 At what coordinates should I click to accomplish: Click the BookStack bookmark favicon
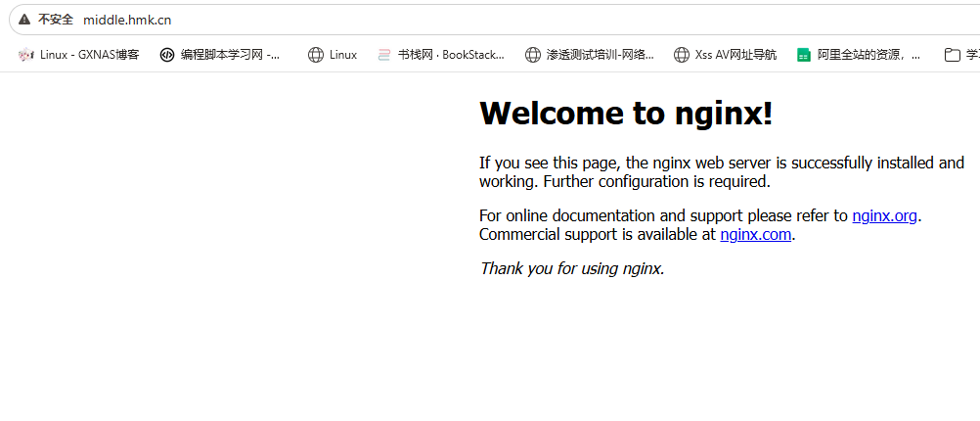(x=384, y=55)
